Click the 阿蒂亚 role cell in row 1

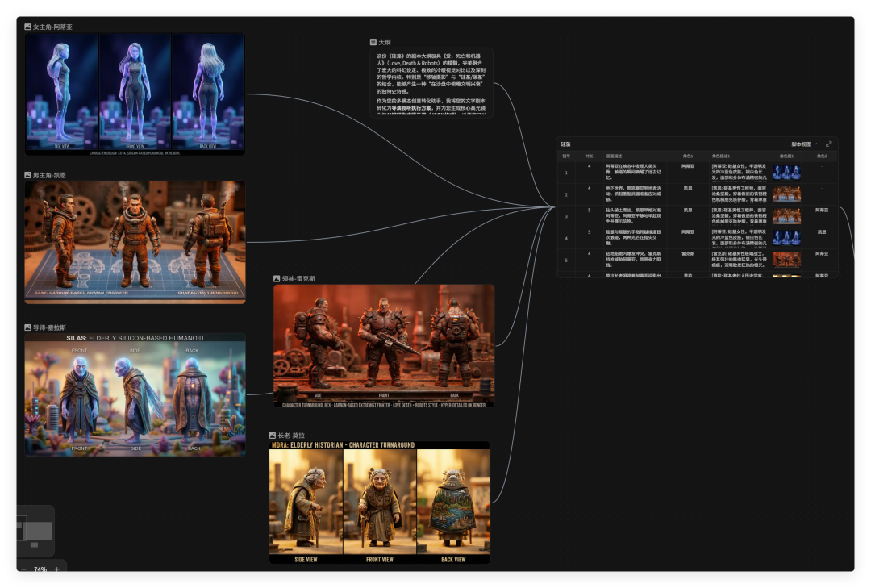tap(687, 165)
